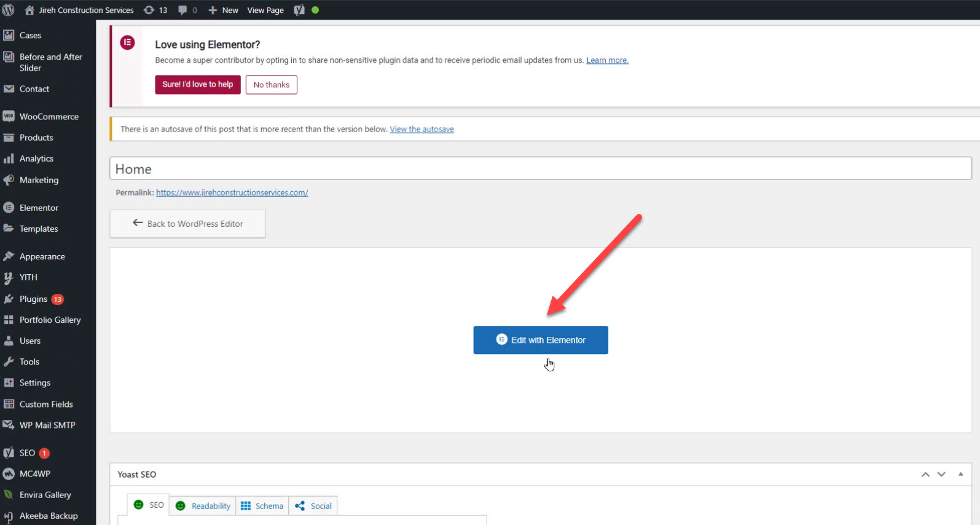Click the Yoast icon in admin bar
Screen dimensions: 980x525
coord(299,10)
